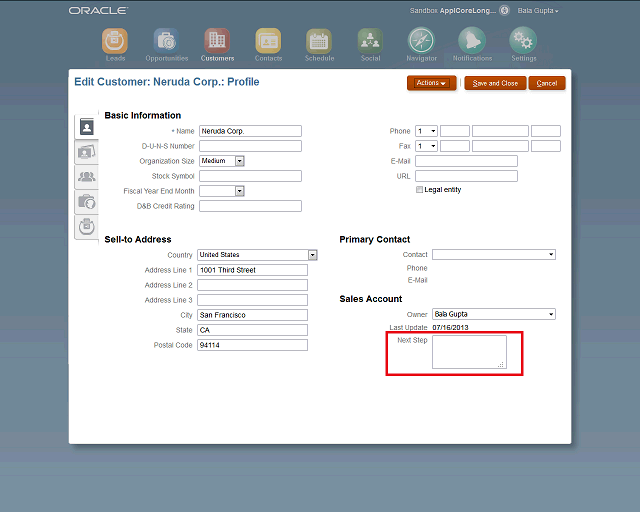This screenshot has width=640, height=512.
Task: Open the Actions dropdown menu
Action: click(431, 83)
